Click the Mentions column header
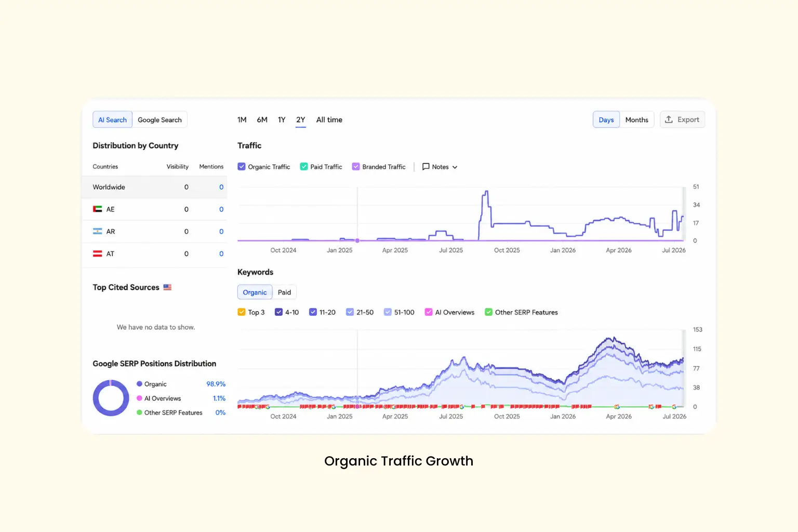The image size is (798, 532). click(211, 167)
